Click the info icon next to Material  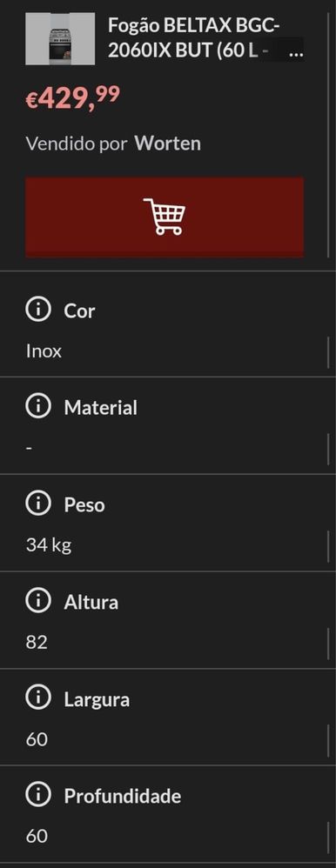[38, 407]
